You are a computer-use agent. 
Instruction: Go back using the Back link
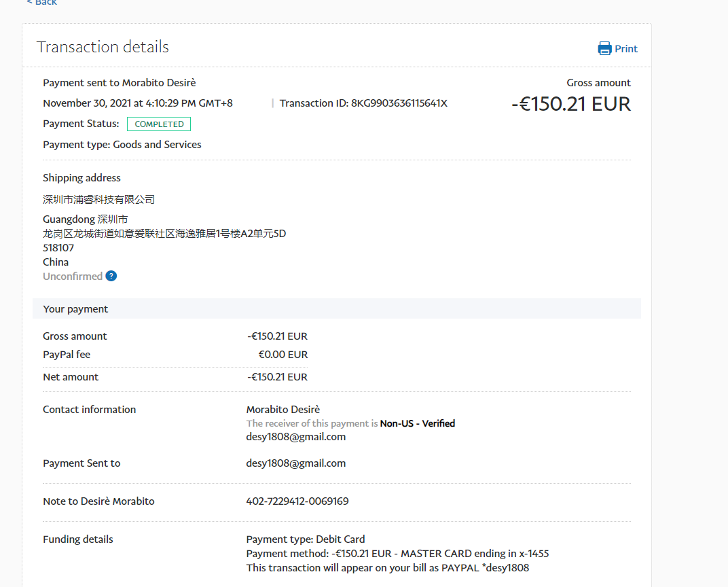[x=42, y=3]
